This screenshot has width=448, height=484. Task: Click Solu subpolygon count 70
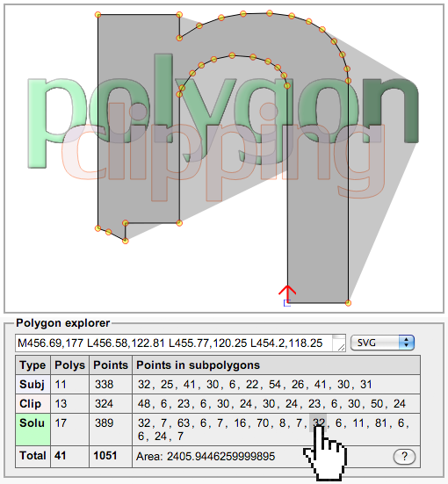(263, 423)
